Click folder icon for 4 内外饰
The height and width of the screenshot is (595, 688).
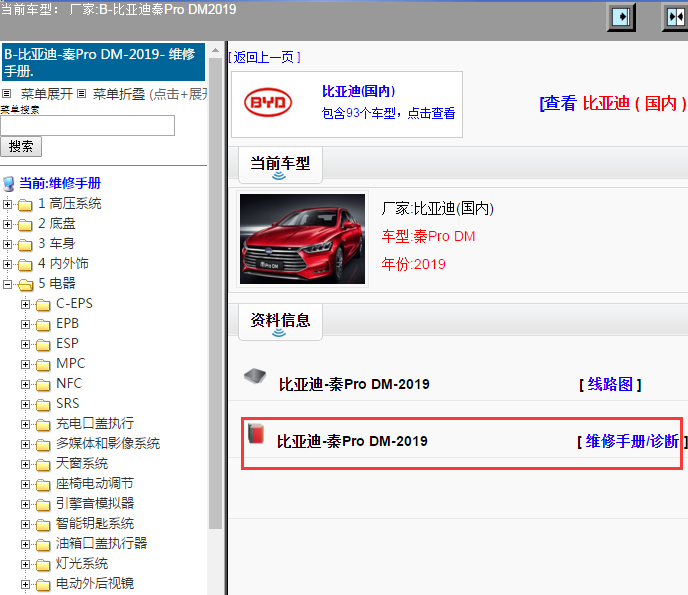pos(25,265)
